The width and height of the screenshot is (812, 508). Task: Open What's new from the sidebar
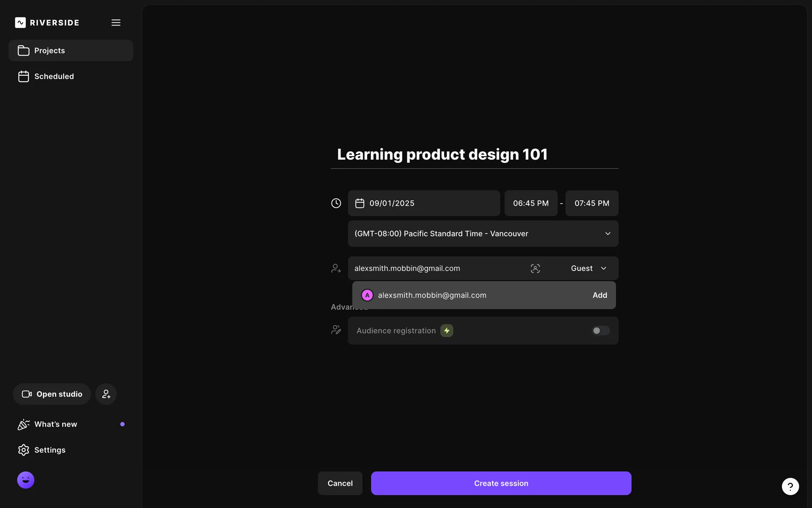55,424
